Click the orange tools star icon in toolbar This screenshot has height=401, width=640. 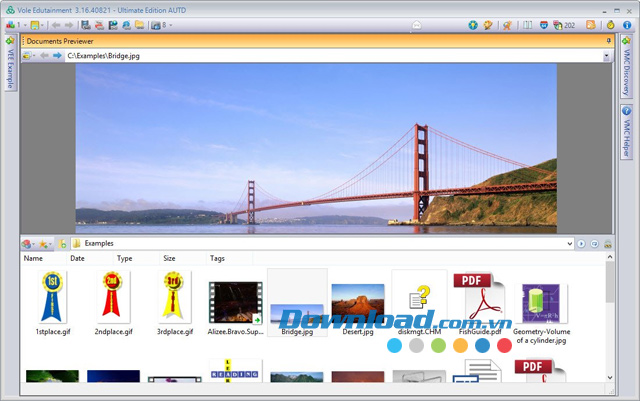(507, 25)
